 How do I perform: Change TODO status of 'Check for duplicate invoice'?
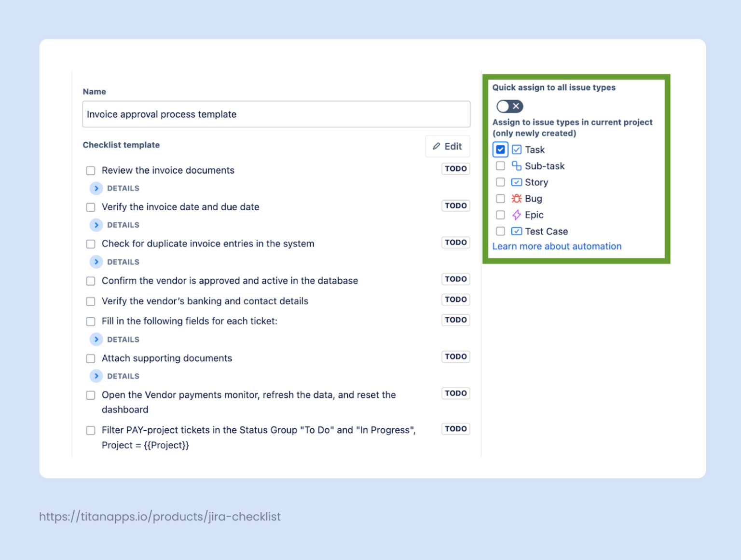click(456, 243)
